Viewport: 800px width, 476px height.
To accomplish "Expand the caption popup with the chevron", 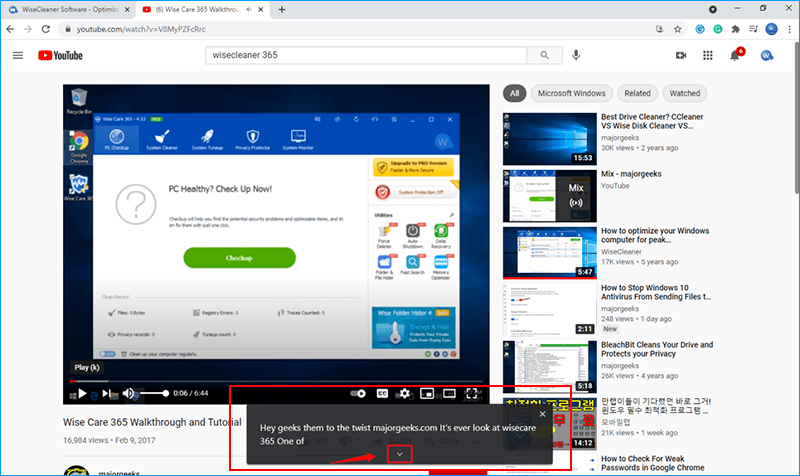I will (x=399, y=454).
